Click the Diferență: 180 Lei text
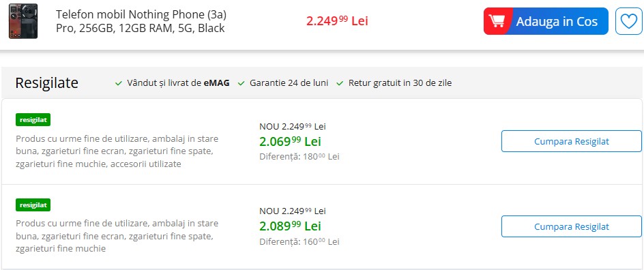Viewport: 644px width, 270px height. click(299, 156)
